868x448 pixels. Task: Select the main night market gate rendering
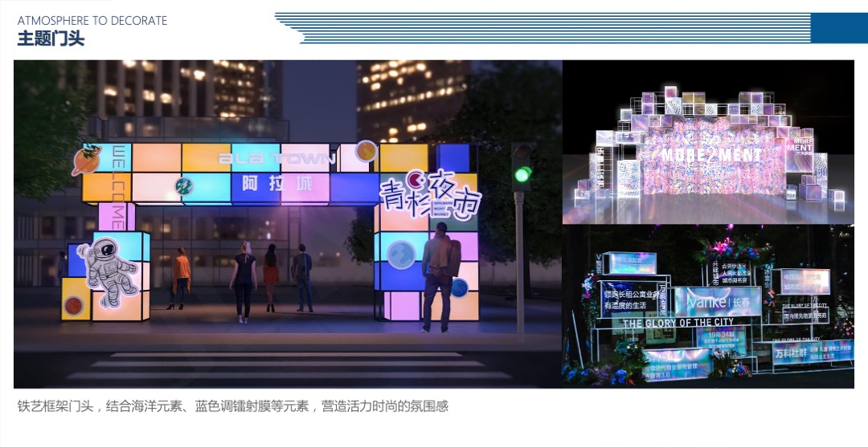pos(287,224)
